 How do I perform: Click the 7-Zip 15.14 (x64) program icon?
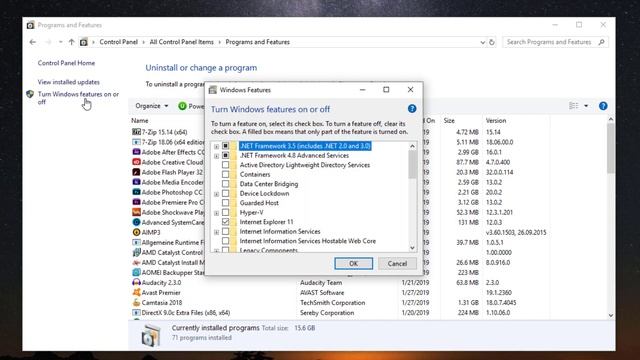point(136,132)
